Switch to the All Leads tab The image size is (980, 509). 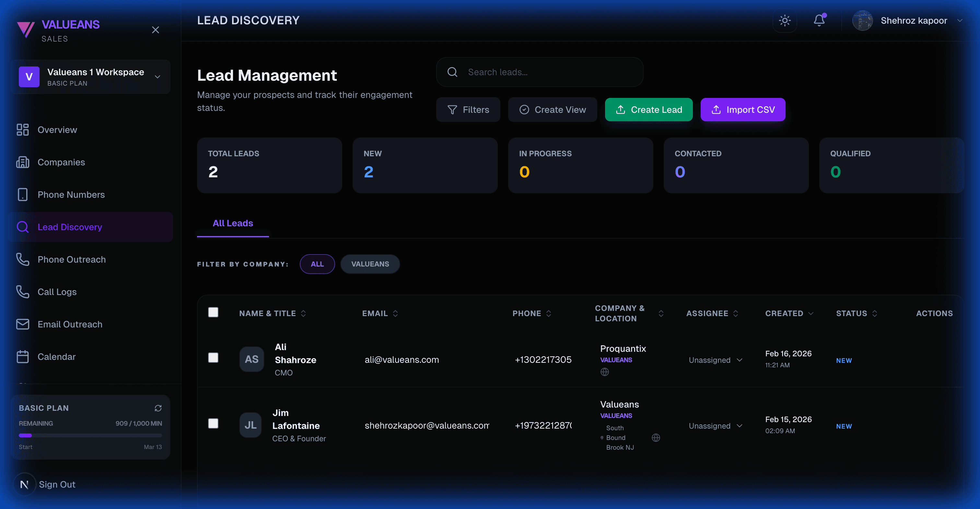[232, 223]
